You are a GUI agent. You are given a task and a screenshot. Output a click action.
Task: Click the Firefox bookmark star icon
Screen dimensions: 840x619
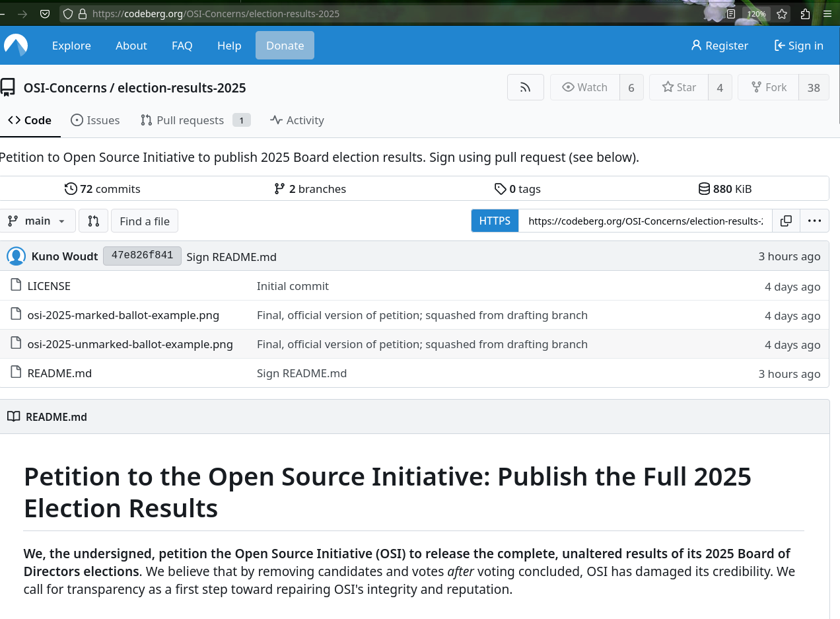782,13
